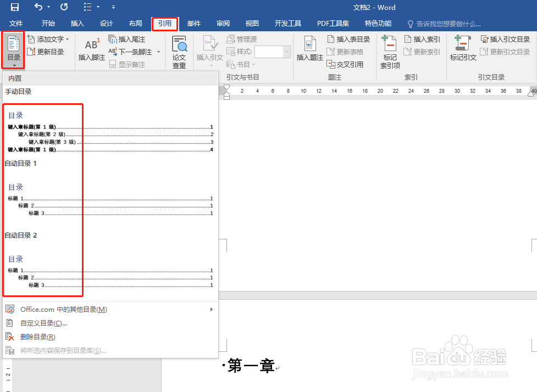Switch to the 审阅 tab

223,24
